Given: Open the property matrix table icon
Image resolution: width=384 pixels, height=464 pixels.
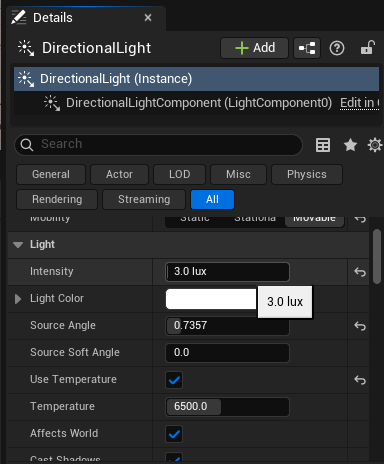Looking at the screenshot, I should (323, 145).
